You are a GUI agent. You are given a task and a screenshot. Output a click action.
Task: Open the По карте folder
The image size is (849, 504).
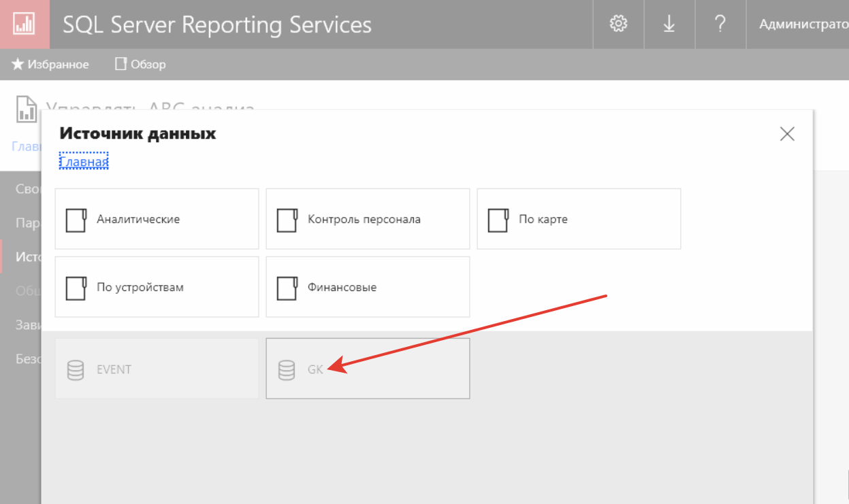[579, 219]
